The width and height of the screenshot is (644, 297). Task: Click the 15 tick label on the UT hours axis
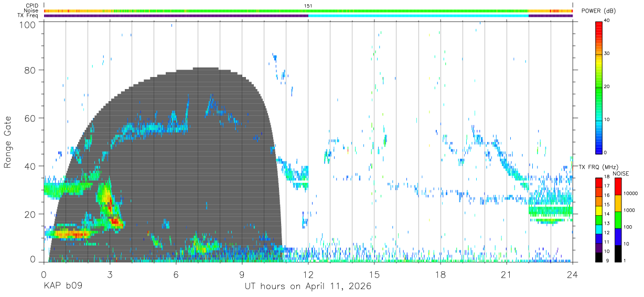click(x=374, y=274)
